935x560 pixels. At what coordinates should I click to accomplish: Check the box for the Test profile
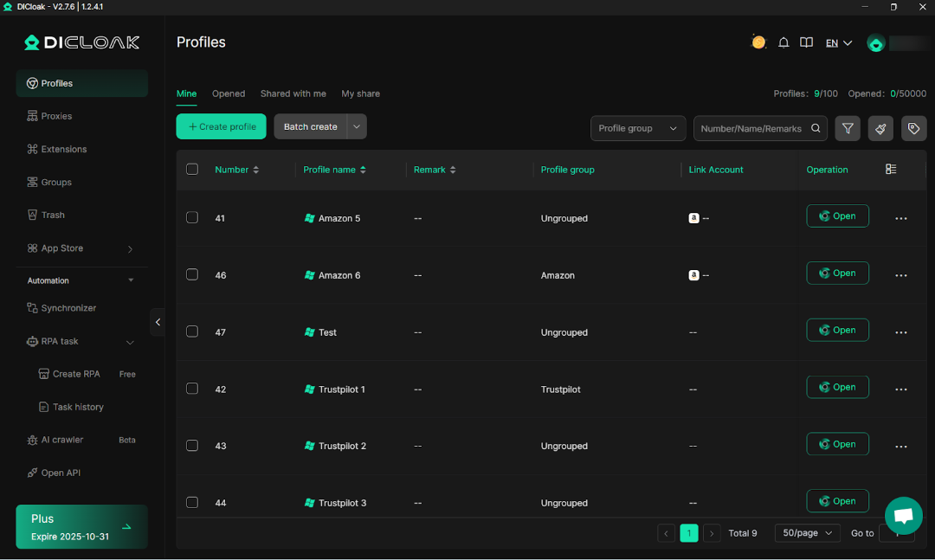192,332
